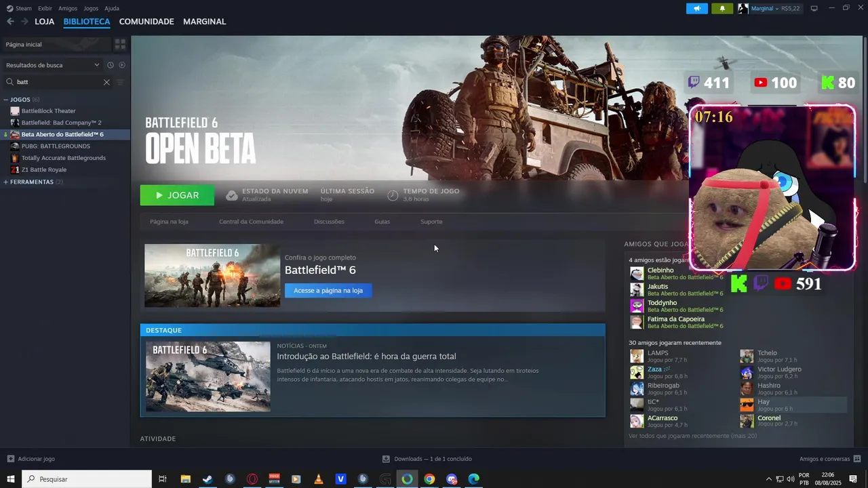Open the BIBLIOTECA tab
868x488 pixels.
click(87, 22)
